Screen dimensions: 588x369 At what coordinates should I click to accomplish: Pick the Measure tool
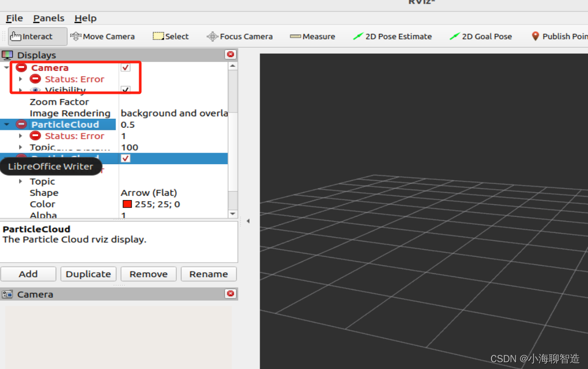[x=312, y=36]
